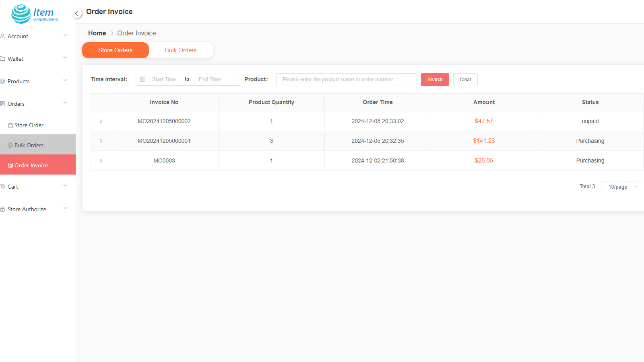Expand the Account menu chevron
Viewport: 644px width, 362px height.
pos(65,35)
